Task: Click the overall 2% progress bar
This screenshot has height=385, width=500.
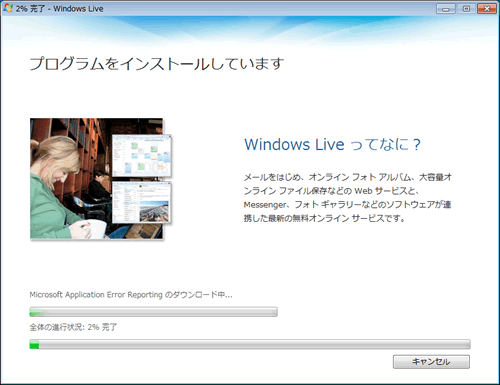Action: click(250, 344)
